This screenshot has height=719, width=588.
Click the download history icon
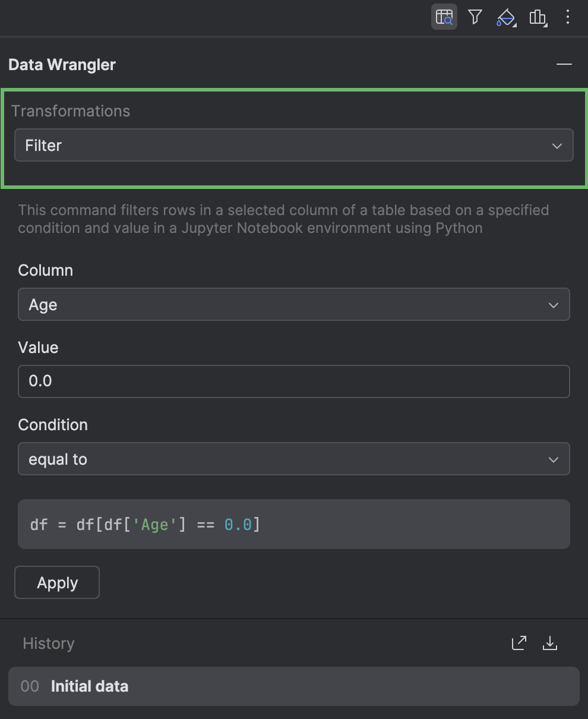pyautogui.click(x=550, y=643)
